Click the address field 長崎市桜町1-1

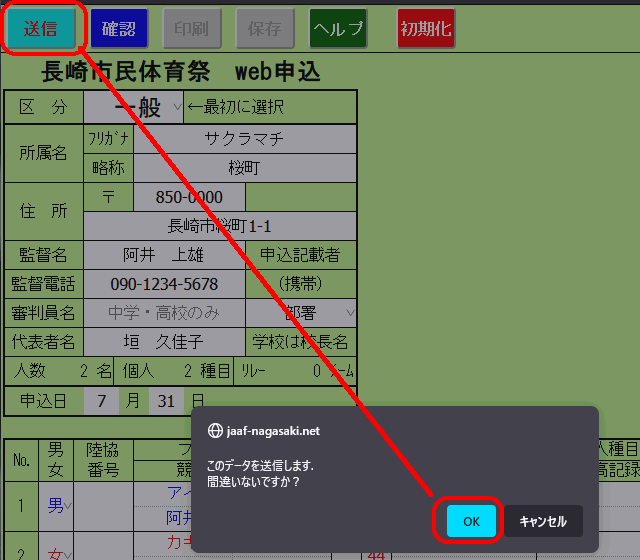click(220, 226)
